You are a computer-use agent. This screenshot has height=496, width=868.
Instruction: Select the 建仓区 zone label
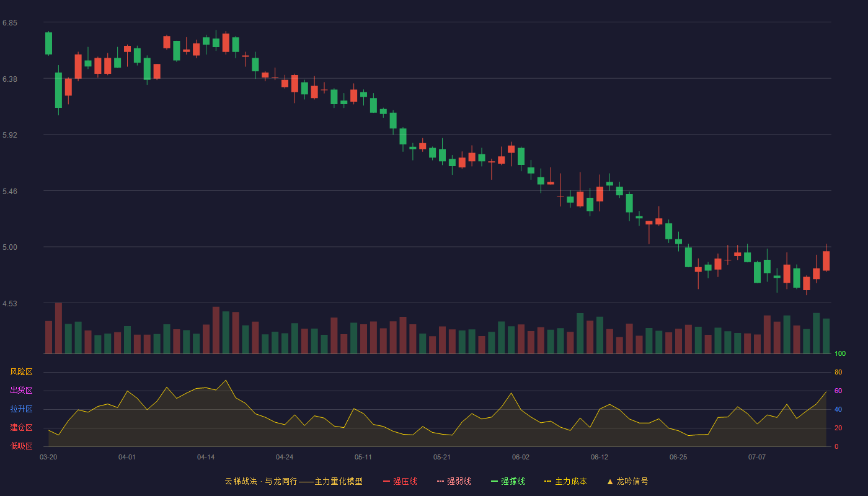[x=22, y=428]
